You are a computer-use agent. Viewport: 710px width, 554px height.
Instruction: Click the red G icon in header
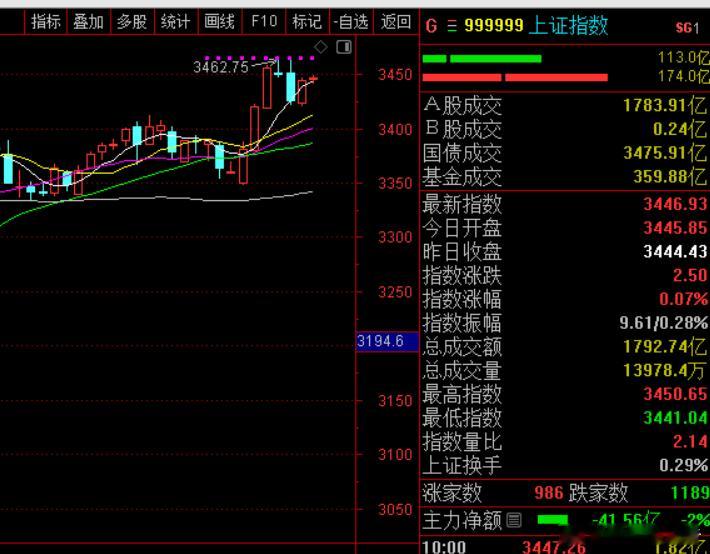(x=432, y=26)
